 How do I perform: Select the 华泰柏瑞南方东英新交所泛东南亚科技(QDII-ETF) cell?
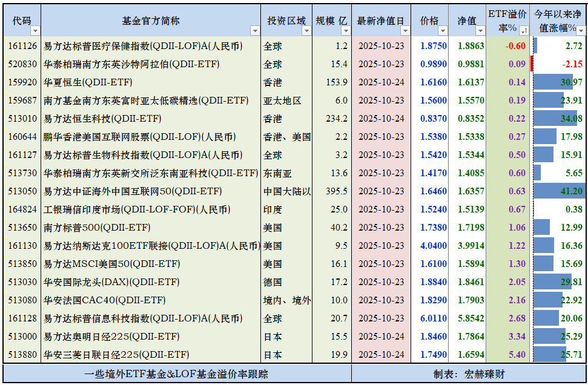pyautogui.click(x=151, y=173)
